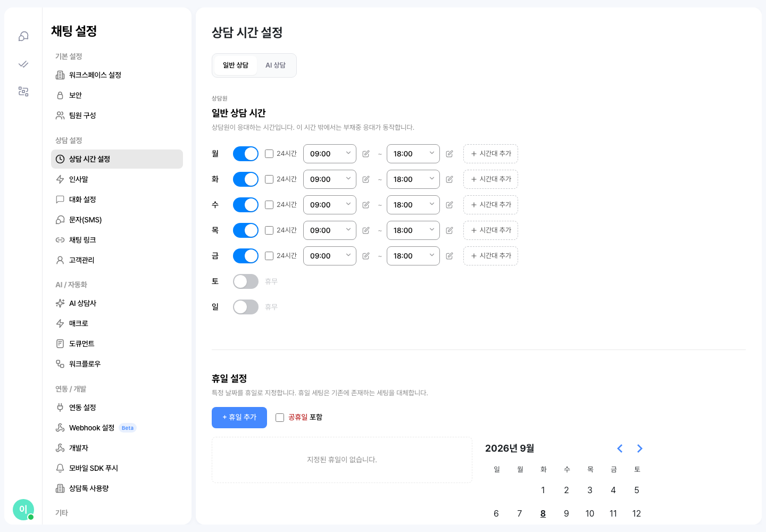
Task: Click 시간대 추가 for Thursday
Action: (490, 230)
